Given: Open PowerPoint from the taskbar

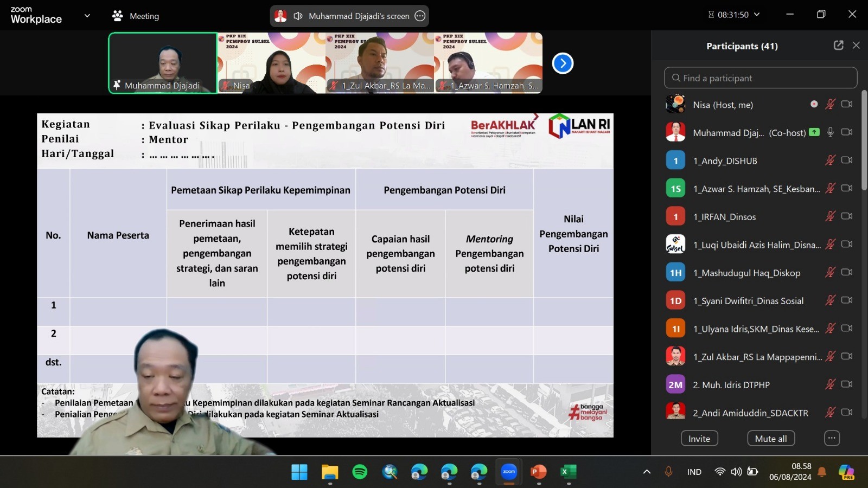Looking at the screenshot, I should pos(539,472).
